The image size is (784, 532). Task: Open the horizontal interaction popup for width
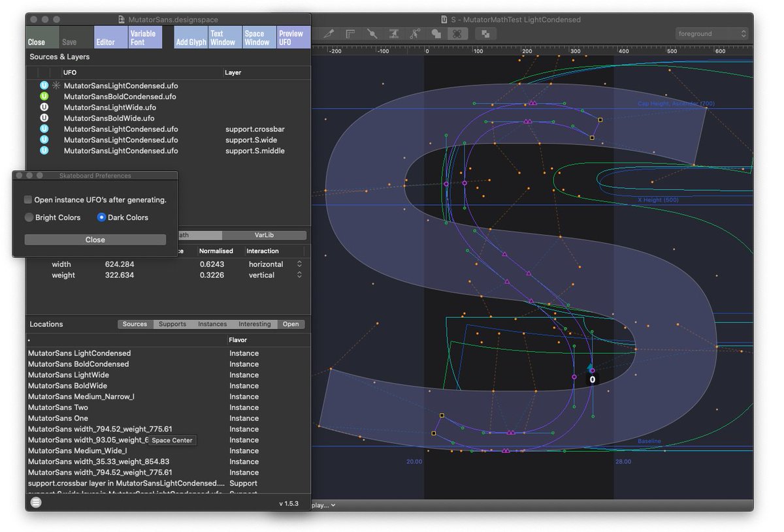274,264
